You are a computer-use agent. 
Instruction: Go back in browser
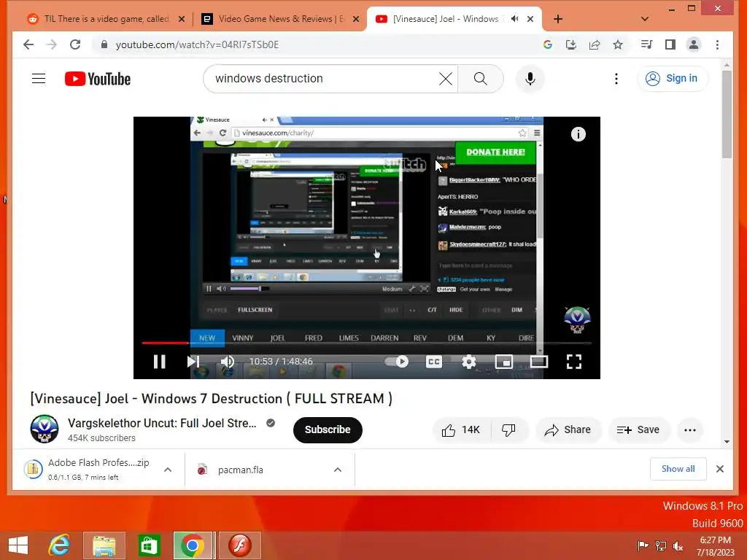tap(28, 44)
